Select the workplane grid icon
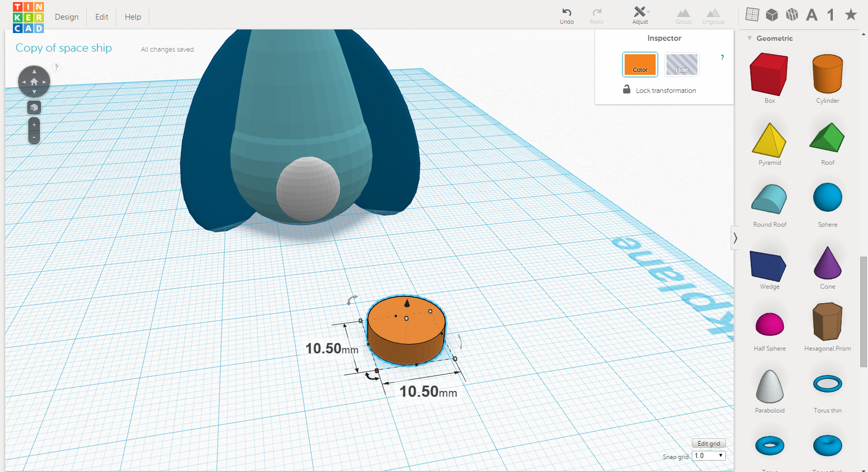The height and width of the screenshot is (472, 868). [752, 14]
